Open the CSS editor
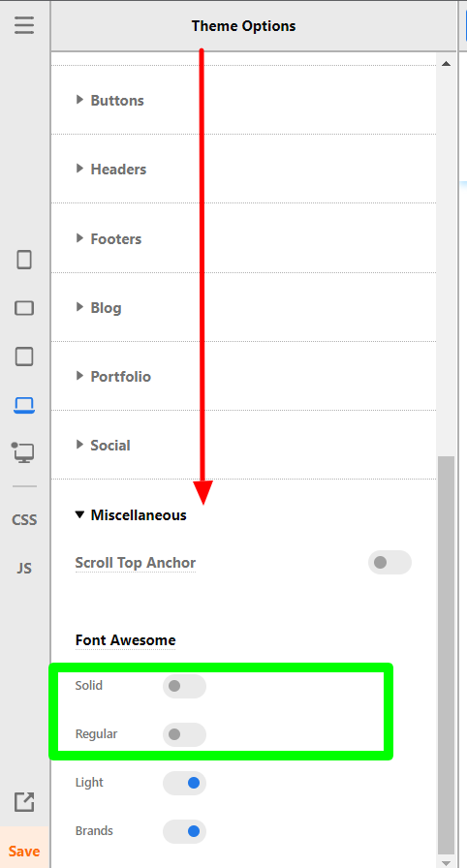The image size is (467, 868). 24,520
